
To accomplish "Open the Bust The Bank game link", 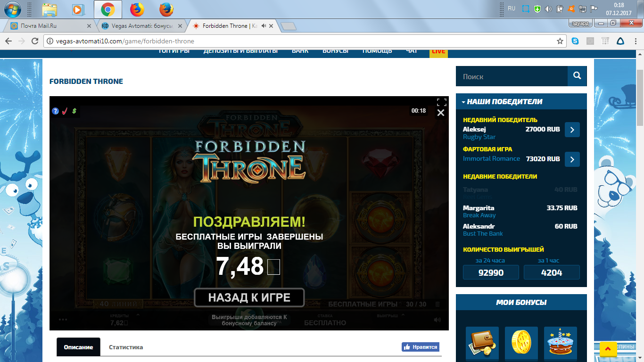I will (483, 234).
